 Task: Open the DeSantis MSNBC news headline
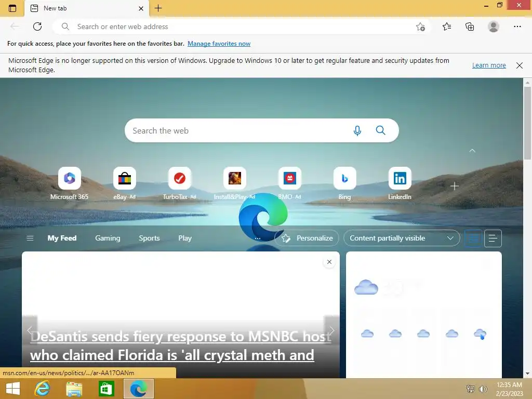[180, 345]
